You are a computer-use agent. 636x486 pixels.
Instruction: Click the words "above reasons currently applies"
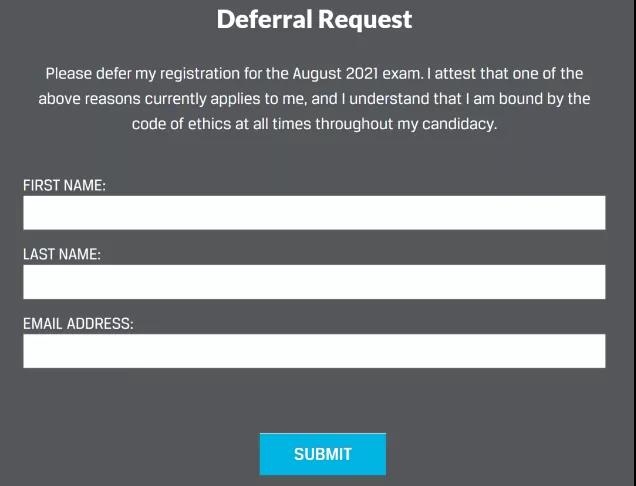(147, 99)
